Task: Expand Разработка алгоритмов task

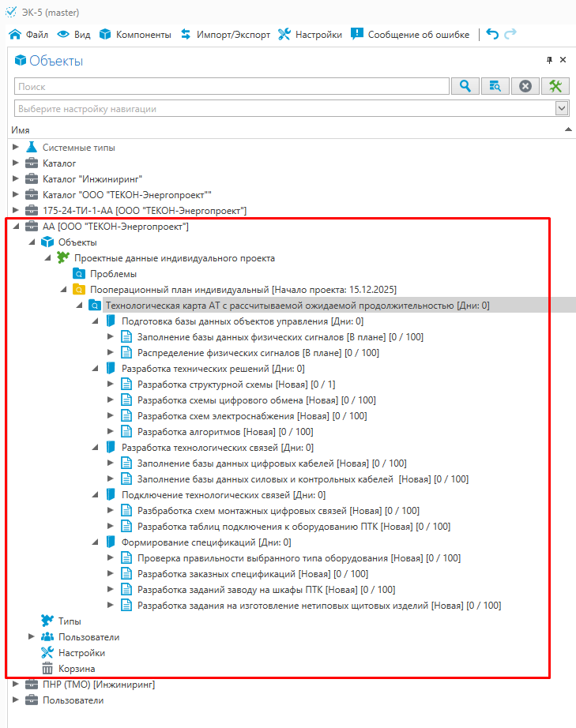Action: pyautogui.click(x=111, y=432)
